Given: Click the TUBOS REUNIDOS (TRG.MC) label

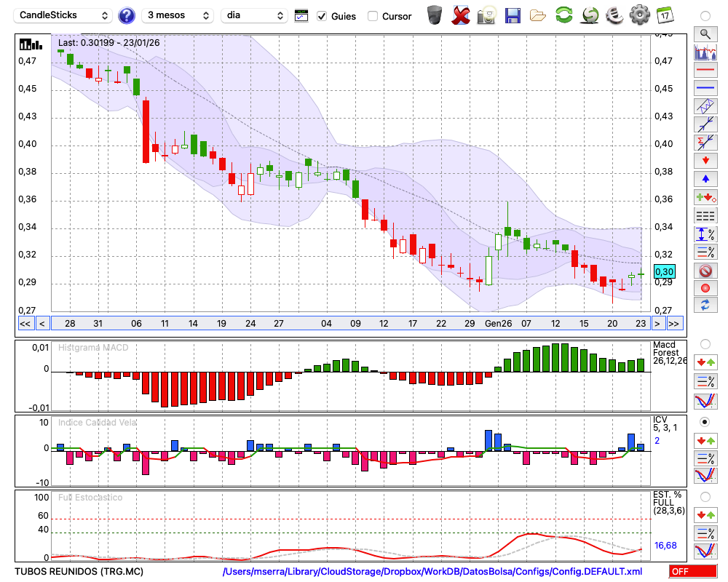Looking at the screenshot, I should 79,571.
